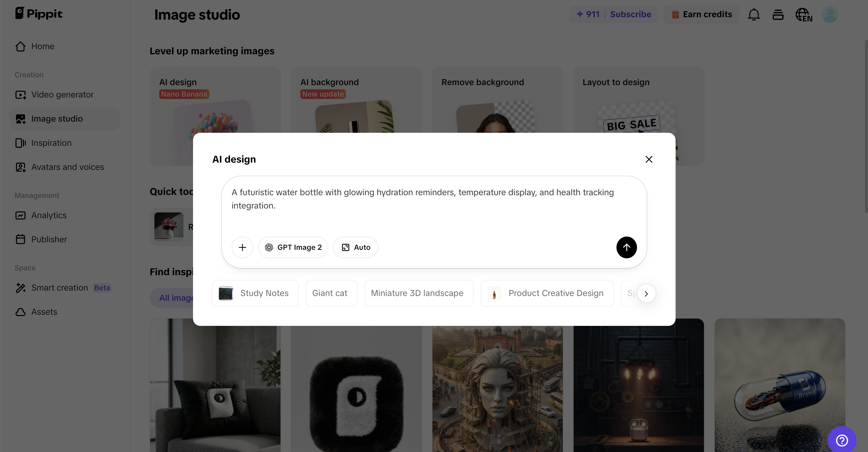The image size is (868, 452).
Task: Open Smart creation Beta
Action: click(65, 288)
